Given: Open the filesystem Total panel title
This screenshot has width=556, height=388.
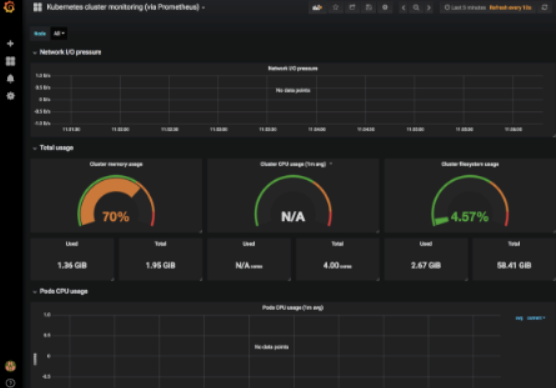Looking at the screenshot, I should tap(514, 244).
